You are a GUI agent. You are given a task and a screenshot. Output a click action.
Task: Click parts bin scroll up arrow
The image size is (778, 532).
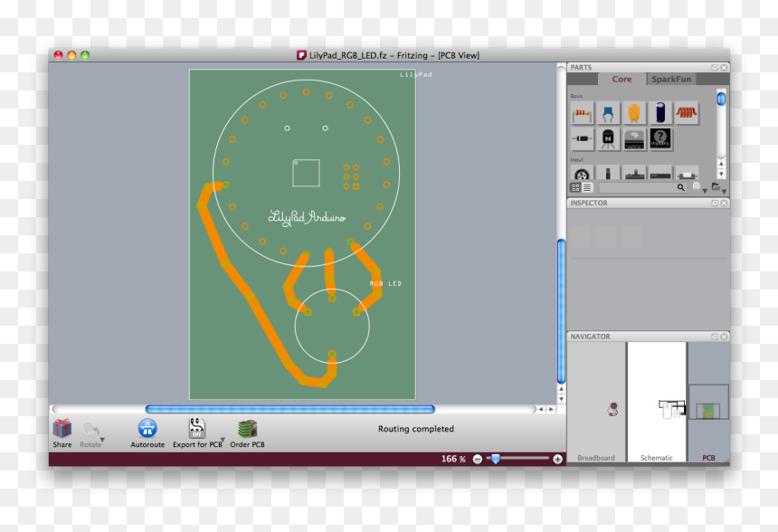(x=721, y=163)
